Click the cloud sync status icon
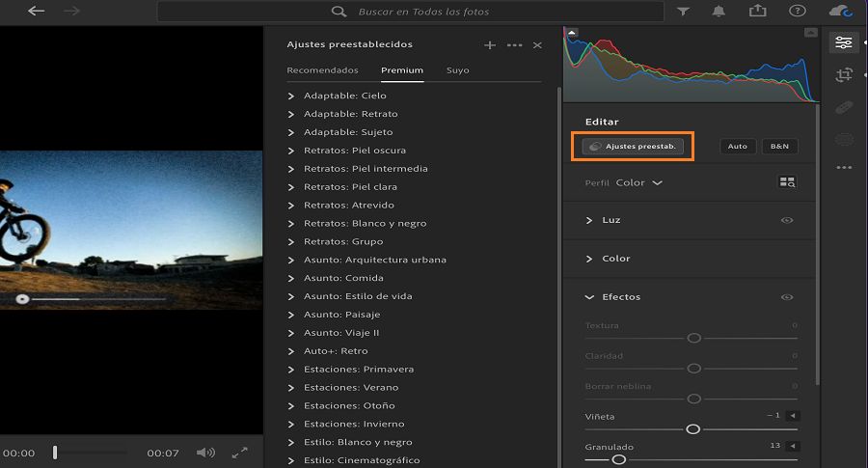The height and width of the screenshot is (468, 868). 839,12
